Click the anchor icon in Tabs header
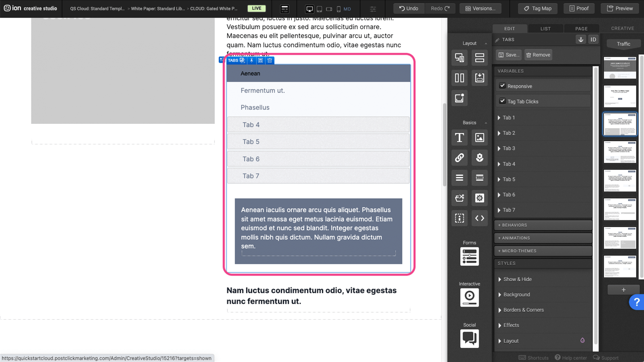The image size is (644, 362). [581, 39]
